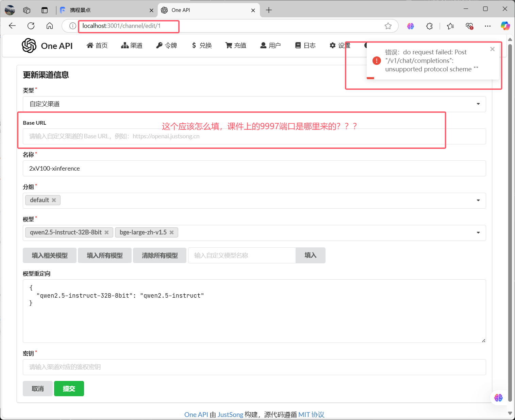Click the green 提交 submit button
This screenshot has height=420, width=515.
[x=69, y=388]
